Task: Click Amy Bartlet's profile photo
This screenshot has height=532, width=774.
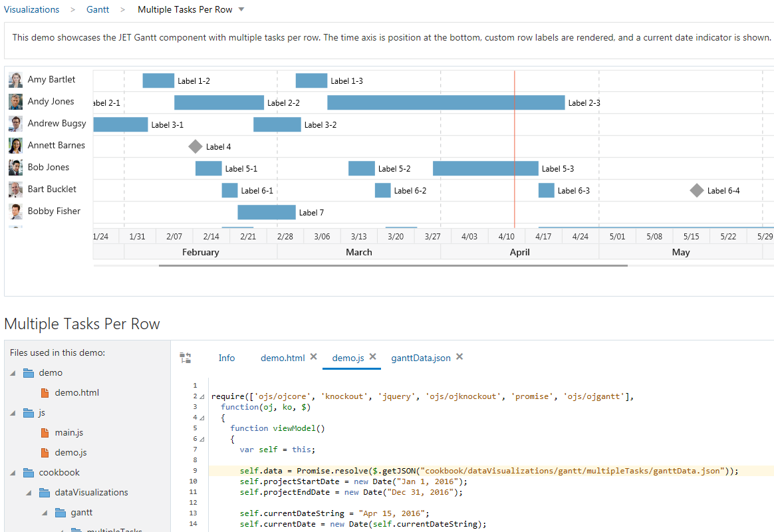Action: click(x=15, y=79)
